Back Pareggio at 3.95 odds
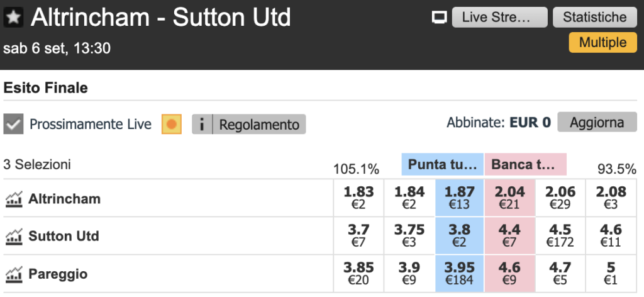 coord(460,274)
